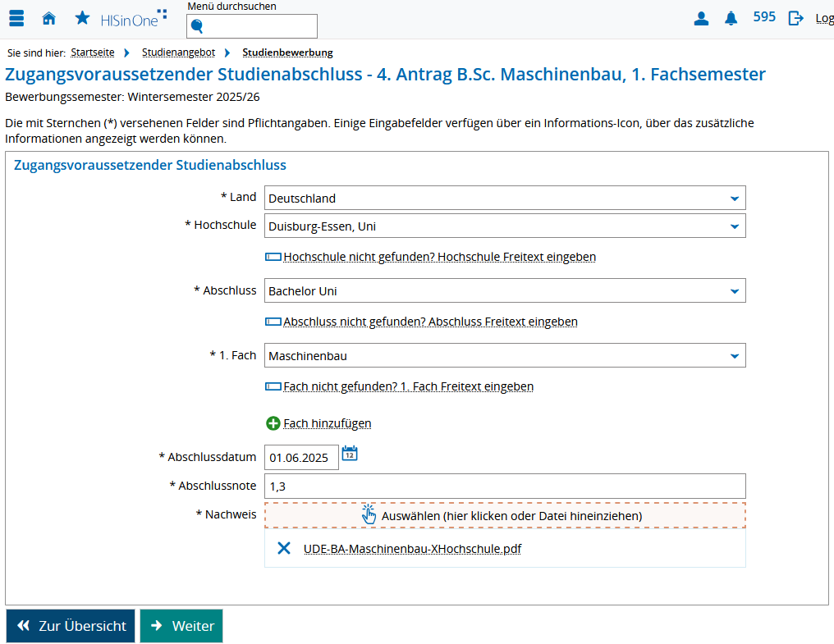Image resolution: width=834 pixels, height=644 pixels.
Task: Go to home via house icon
Action: [49, 19]
